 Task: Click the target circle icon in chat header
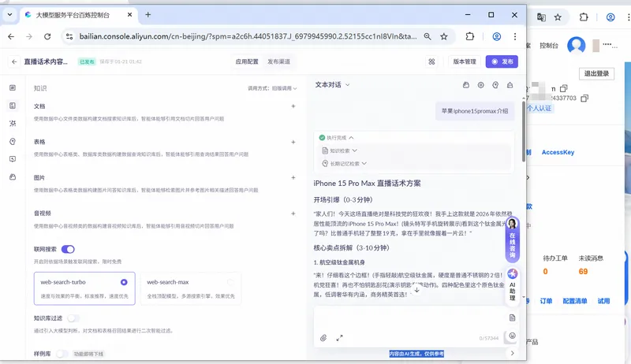pos(480,85)
